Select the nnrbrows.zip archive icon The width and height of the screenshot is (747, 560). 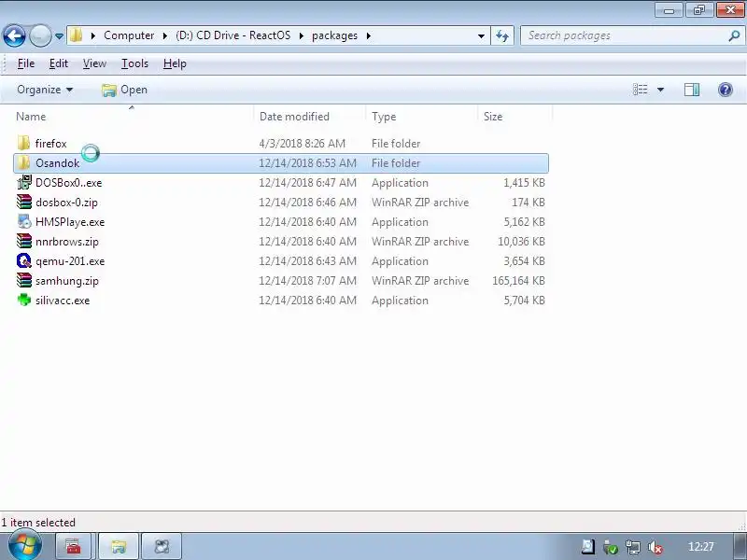point(24,241)
